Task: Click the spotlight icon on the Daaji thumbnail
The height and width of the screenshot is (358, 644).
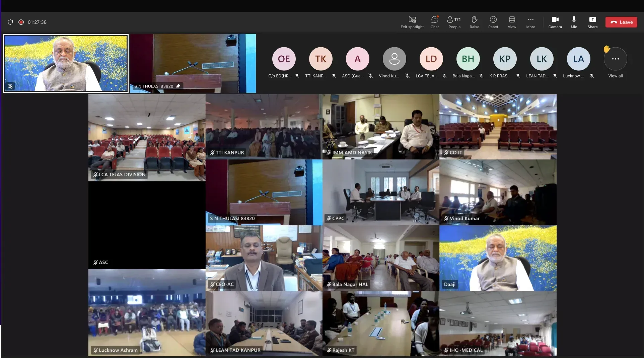Action: 10,86
